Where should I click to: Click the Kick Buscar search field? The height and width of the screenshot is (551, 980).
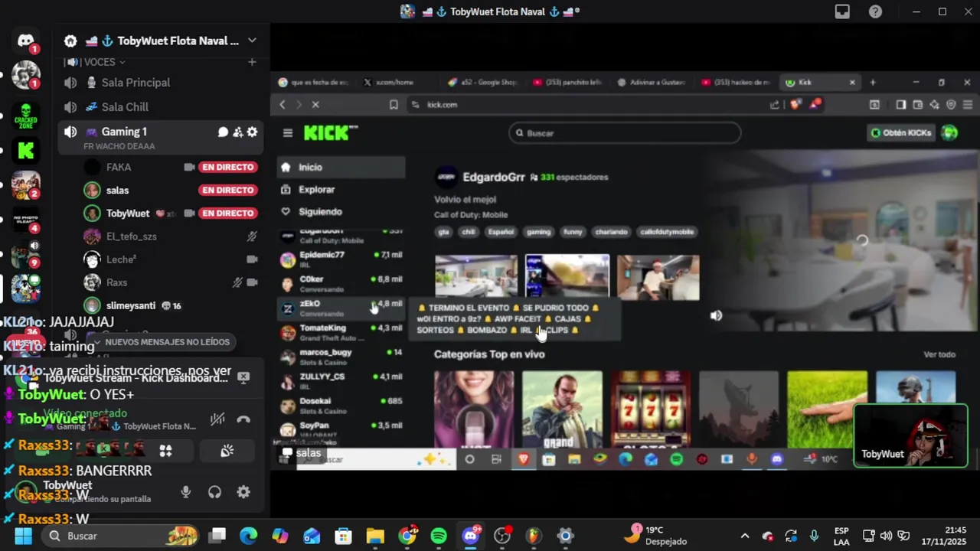point(625,133)
